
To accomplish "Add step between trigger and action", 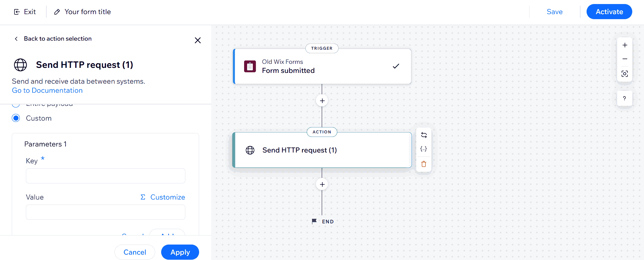I will (322, 101).
